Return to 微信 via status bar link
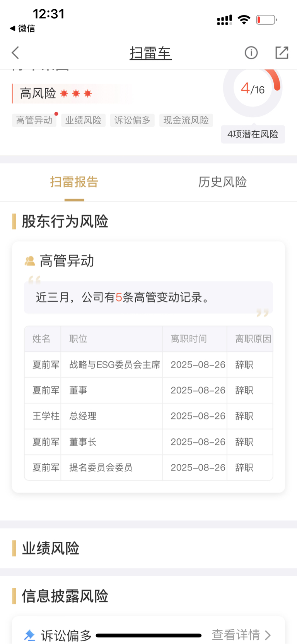 [22, 28]
